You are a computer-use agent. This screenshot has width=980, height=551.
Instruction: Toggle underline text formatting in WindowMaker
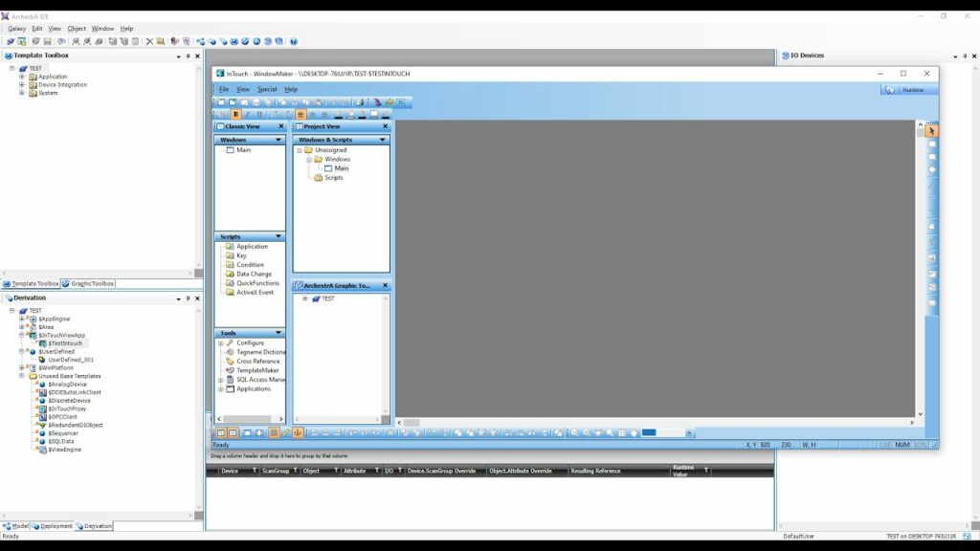[258, 114]
